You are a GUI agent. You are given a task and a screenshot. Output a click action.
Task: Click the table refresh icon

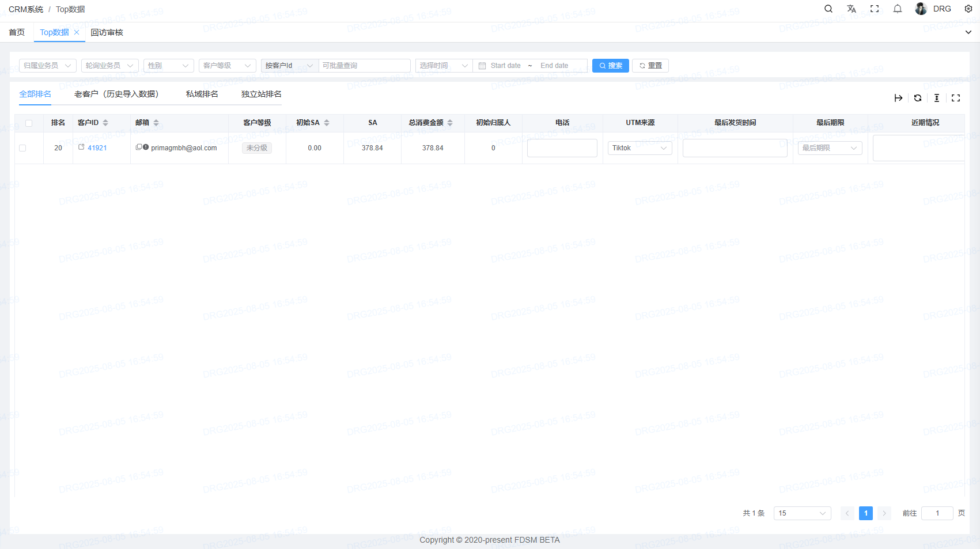click(918, 98)
